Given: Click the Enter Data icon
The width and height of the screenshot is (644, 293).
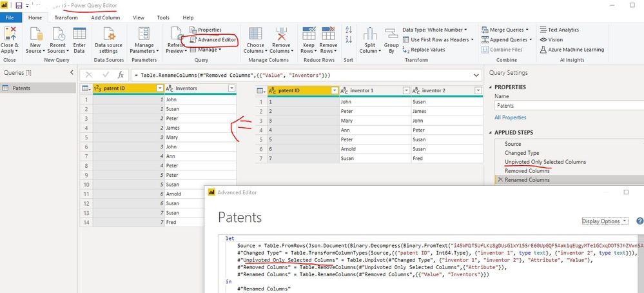Looking at the screenshot, I should (79, 34).
